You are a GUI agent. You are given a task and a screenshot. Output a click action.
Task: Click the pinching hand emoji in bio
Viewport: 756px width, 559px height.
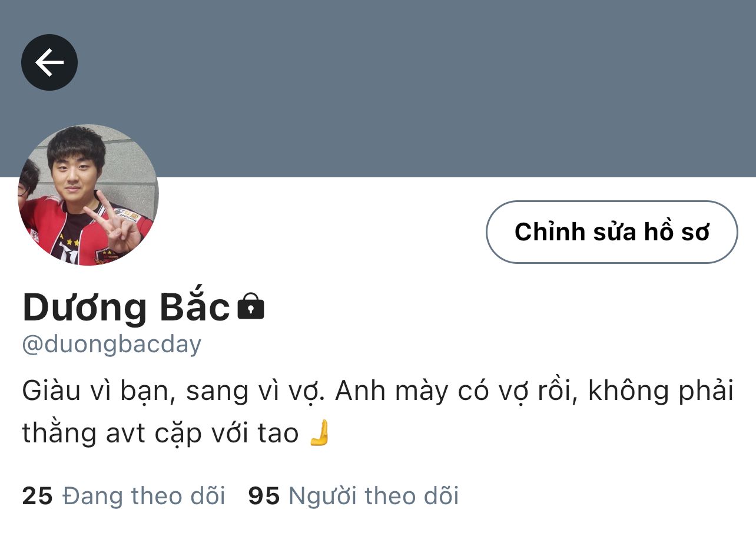click(x=320, y=433)
